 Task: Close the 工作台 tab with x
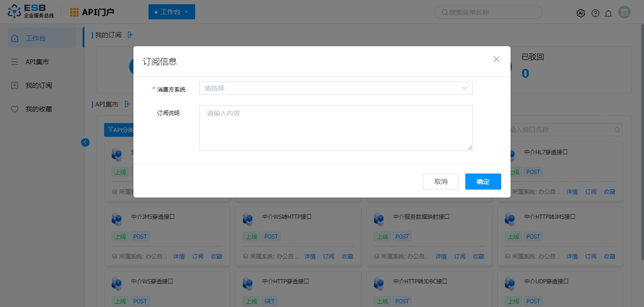[x=186, y=12]
